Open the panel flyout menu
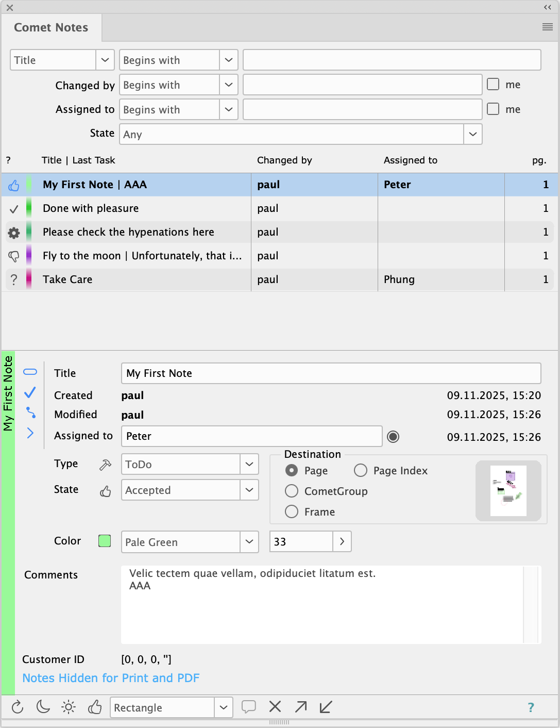 point(548,27)
